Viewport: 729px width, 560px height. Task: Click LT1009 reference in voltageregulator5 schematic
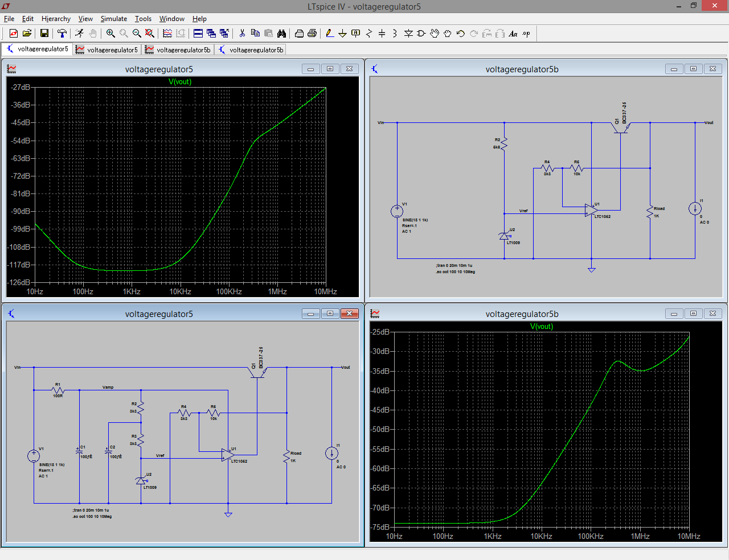[141, 481]
